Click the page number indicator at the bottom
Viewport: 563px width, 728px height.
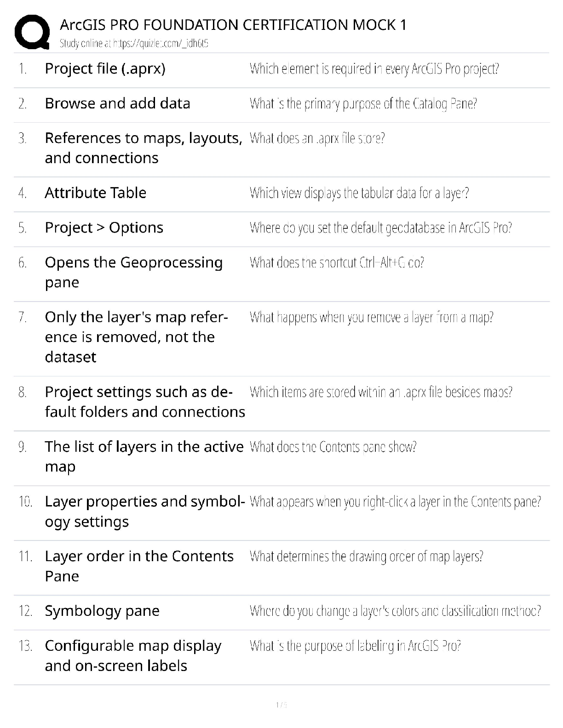pos(281,705)
